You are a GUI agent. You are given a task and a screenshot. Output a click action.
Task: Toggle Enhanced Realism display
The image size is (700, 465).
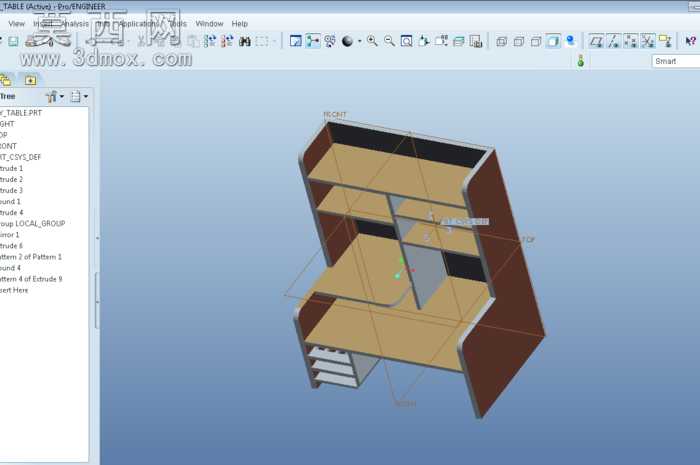(571, 41)
